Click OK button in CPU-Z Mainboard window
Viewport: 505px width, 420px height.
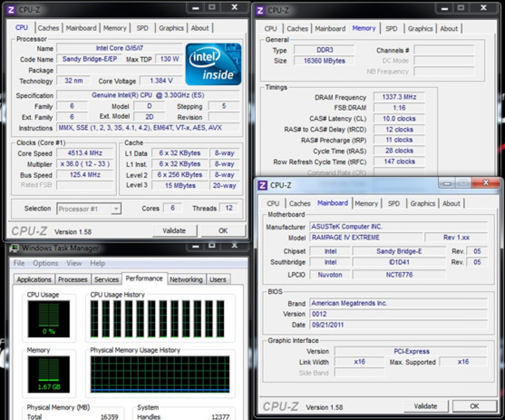tap(475, 406)
